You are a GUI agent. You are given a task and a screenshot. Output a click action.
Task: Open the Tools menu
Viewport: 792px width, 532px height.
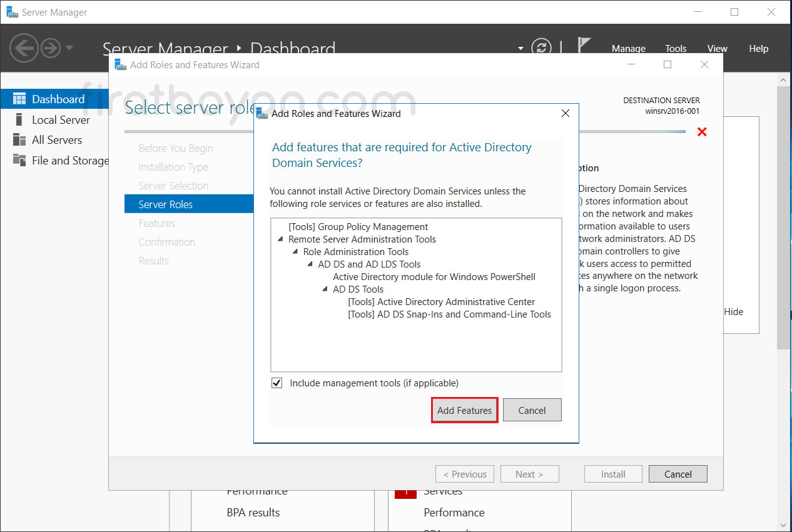[676, 48]
